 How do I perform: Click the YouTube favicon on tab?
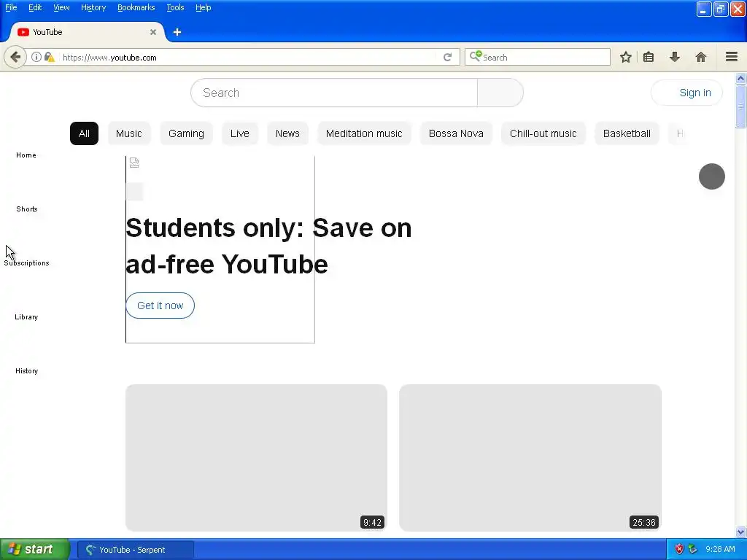[23, 32]
